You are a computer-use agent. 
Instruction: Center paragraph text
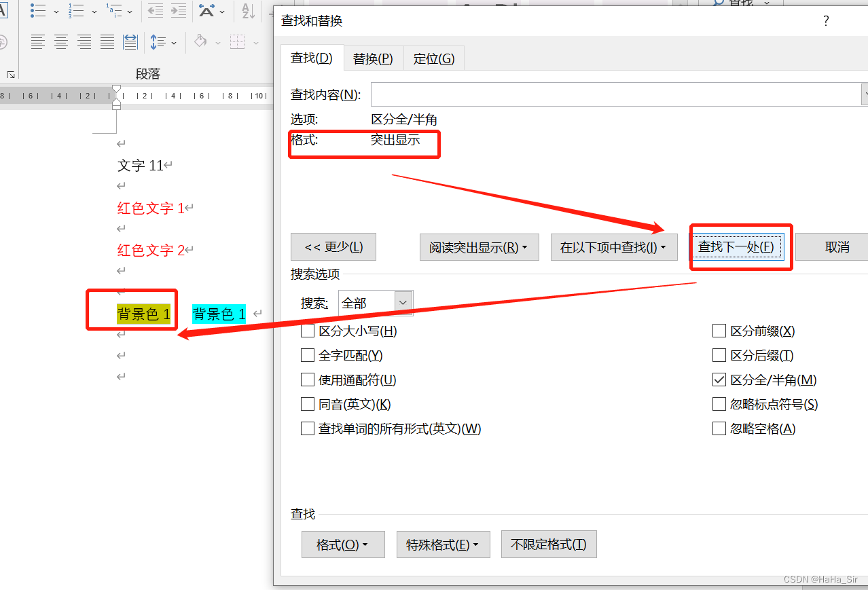click(x=61, y=42)
